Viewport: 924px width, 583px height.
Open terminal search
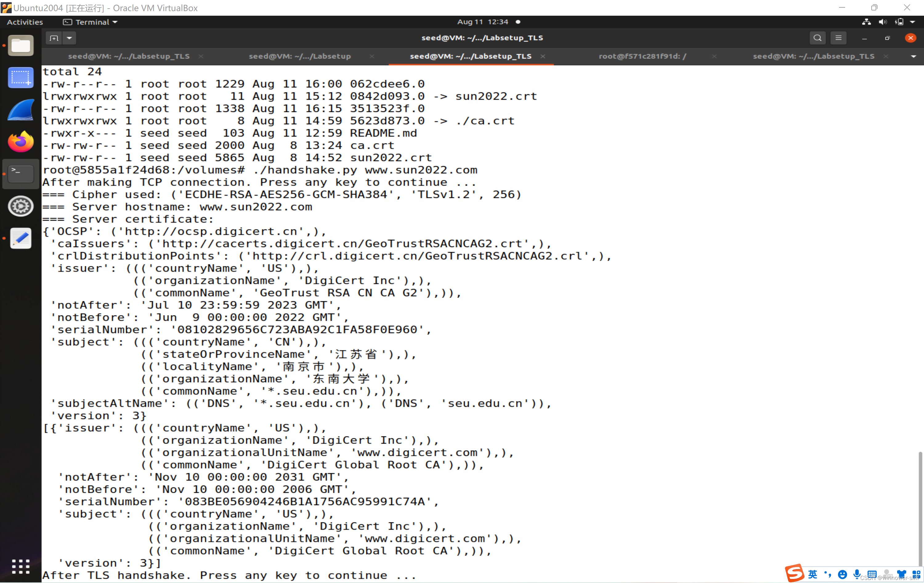817,38
